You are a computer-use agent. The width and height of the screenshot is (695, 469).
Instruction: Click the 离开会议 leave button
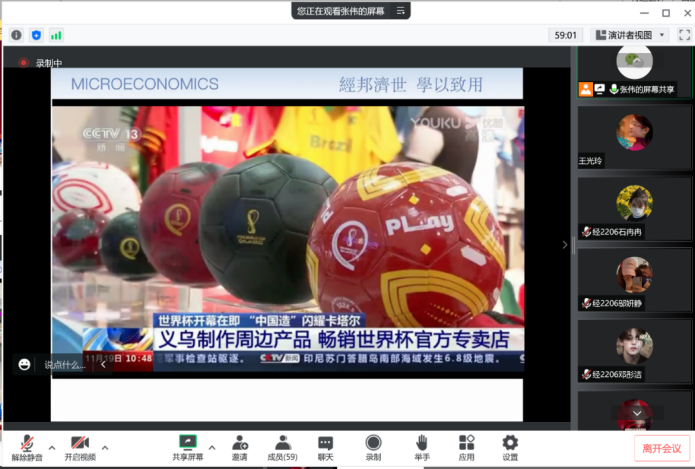pos(662,449)
